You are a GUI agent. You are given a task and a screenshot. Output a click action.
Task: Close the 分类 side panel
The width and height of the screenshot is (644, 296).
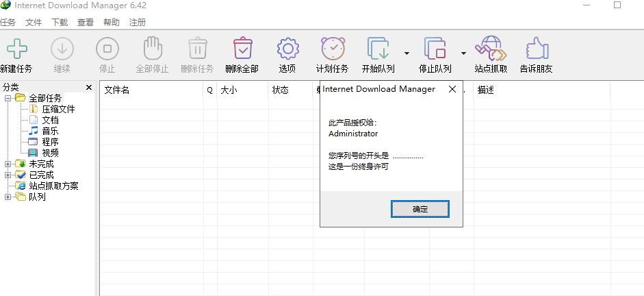[x=89, y=87]
